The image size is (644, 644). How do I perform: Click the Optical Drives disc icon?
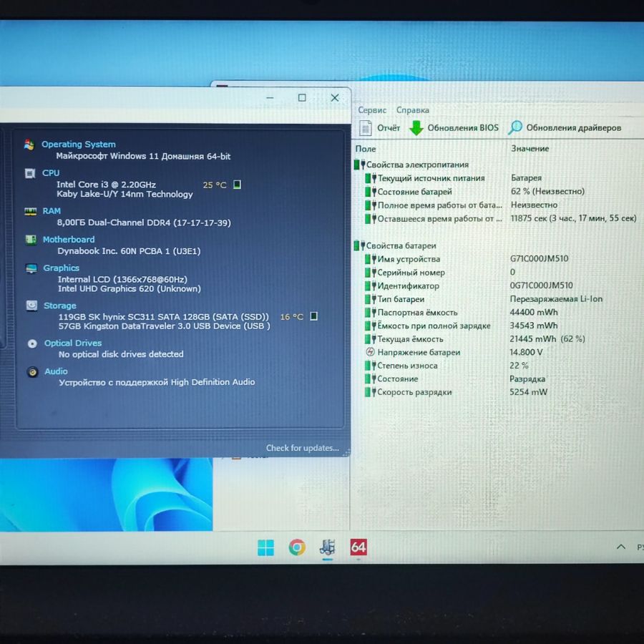click(32, 343)
